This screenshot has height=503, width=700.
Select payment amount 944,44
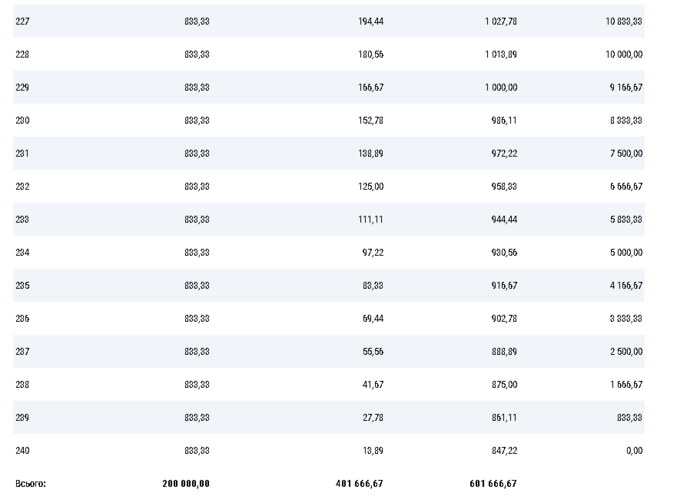coord(504,219)
